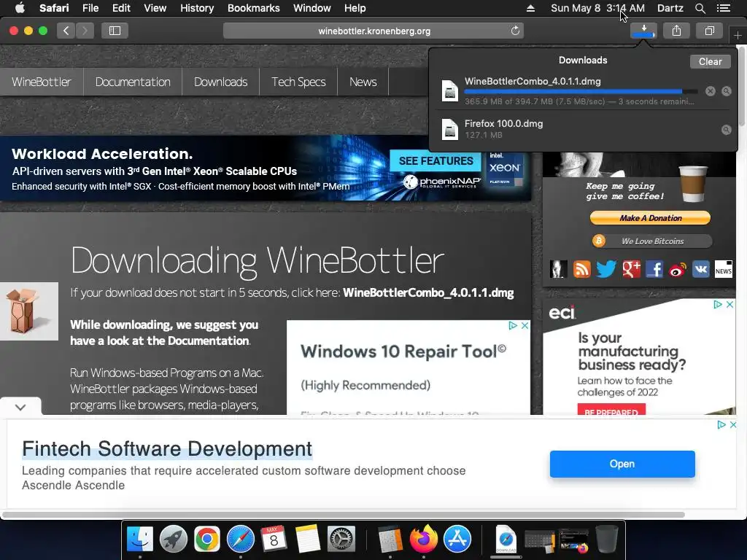Open the News navigation tab
Viewport: 747px width, 560px height.
tap(363, 82)
